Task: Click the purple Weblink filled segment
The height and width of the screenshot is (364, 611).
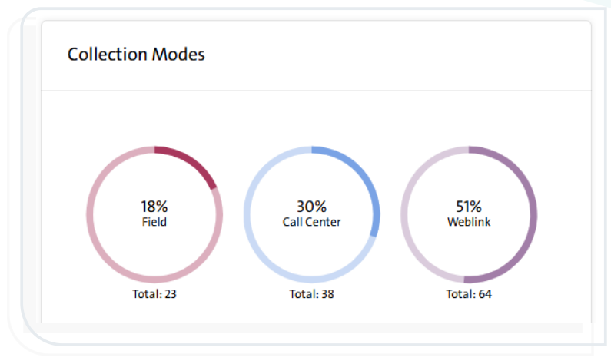Action: tap(529, 215)
